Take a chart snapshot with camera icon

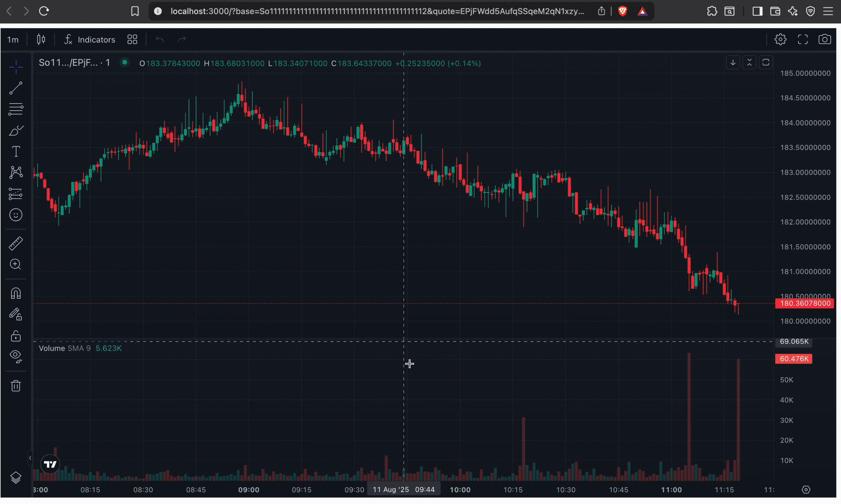(825, 39)
